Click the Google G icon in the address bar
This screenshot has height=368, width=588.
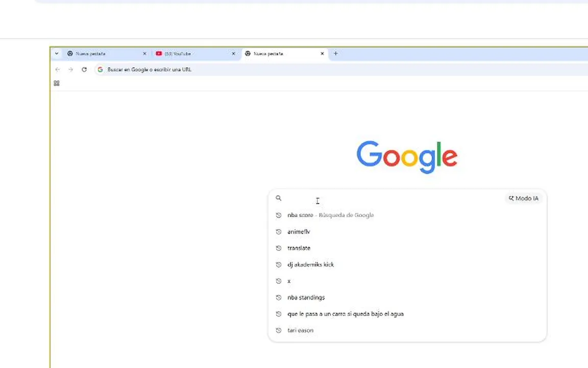coord(100,70)
